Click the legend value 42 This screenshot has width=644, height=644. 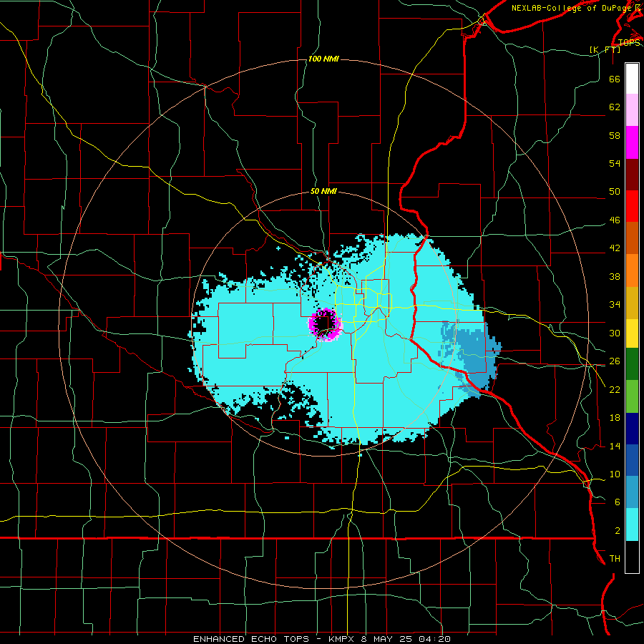pos(615,248)
